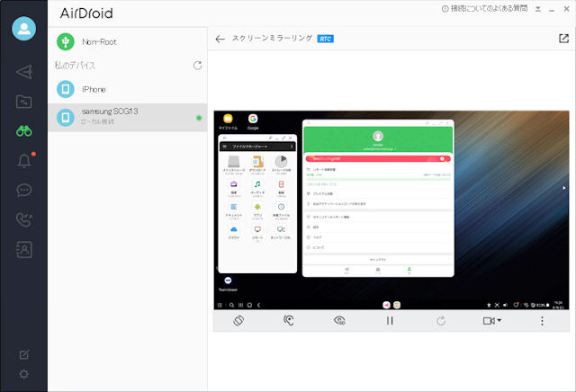Click マイファイル icon on mirrored desktop
Screen dimensions: 576x392
pos(228,122)
